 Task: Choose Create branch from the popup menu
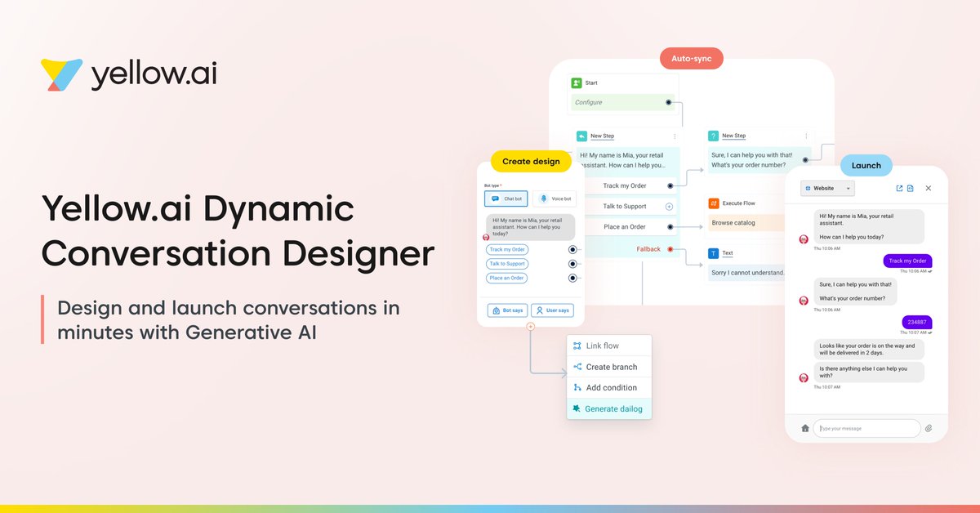pyautogui.click(x=609, y=367)
